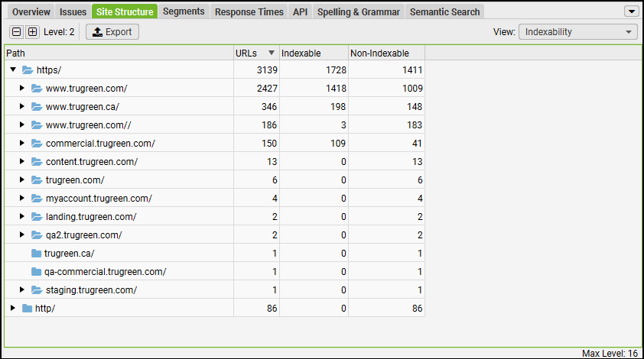The width and height of the screenshot is (644, 359).
Task: Select the www.trugreen.com/ path label
Action: click(86, 88)
